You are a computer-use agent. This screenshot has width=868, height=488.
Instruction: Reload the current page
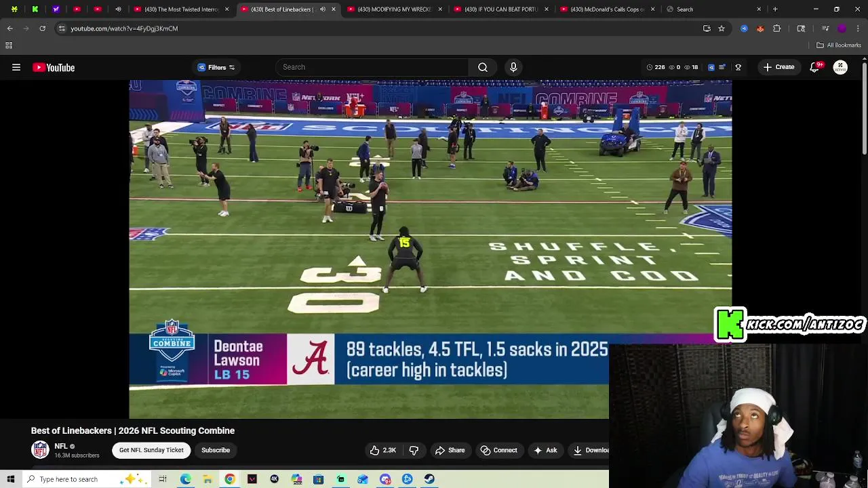(42, 28)
